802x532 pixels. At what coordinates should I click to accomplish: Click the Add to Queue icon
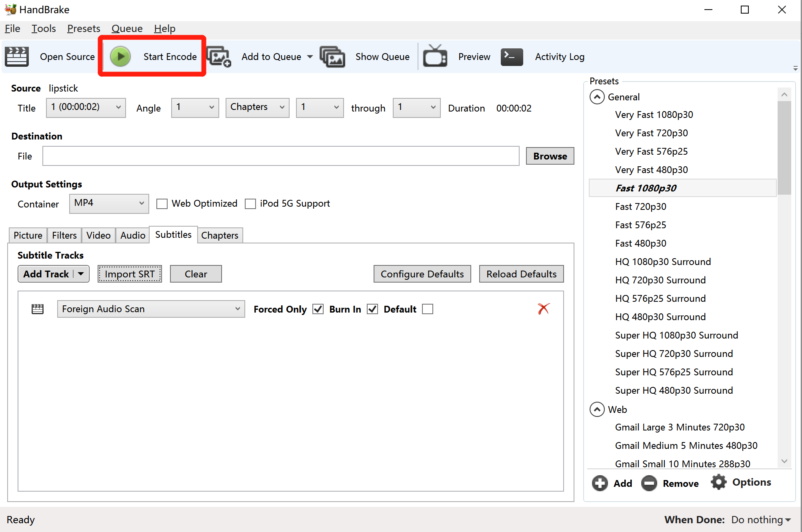219,56
